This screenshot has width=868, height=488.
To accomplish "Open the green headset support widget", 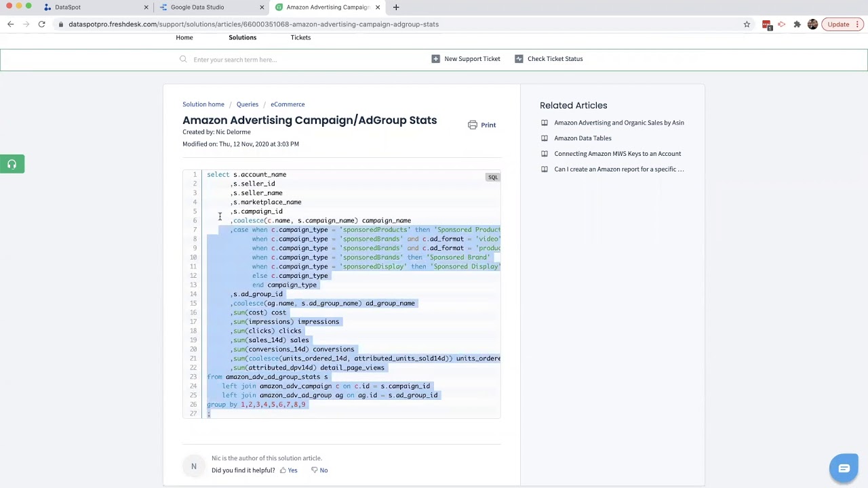I will point(12,164).
